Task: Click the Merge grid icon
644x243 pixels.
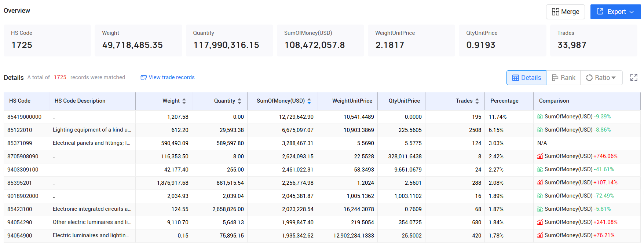Action: click(x=556, y=12)
